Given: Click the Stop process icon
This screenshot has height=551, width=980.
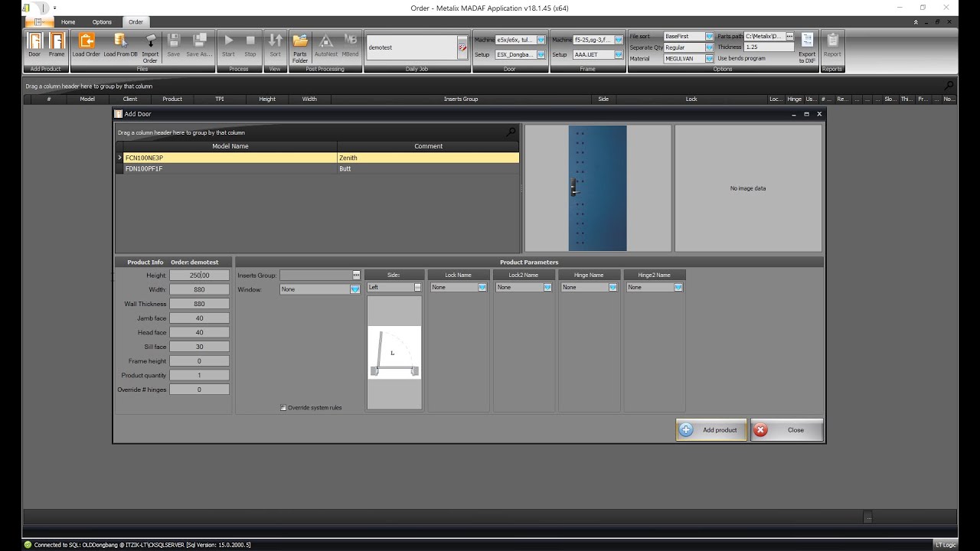Looking at the screenshot, I should click(250, 41).
